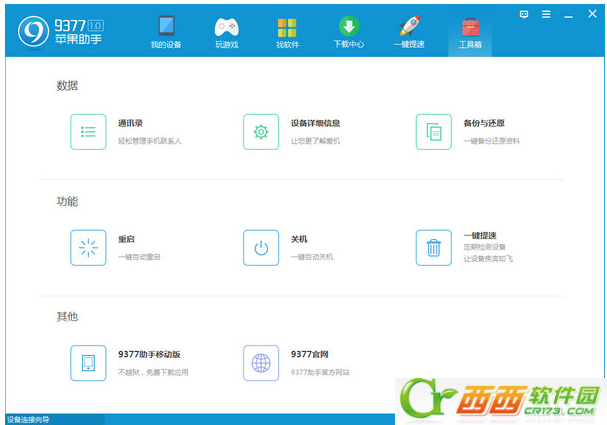Click the 重启 title text
607x425 pixels.
(x=126, y=239)
